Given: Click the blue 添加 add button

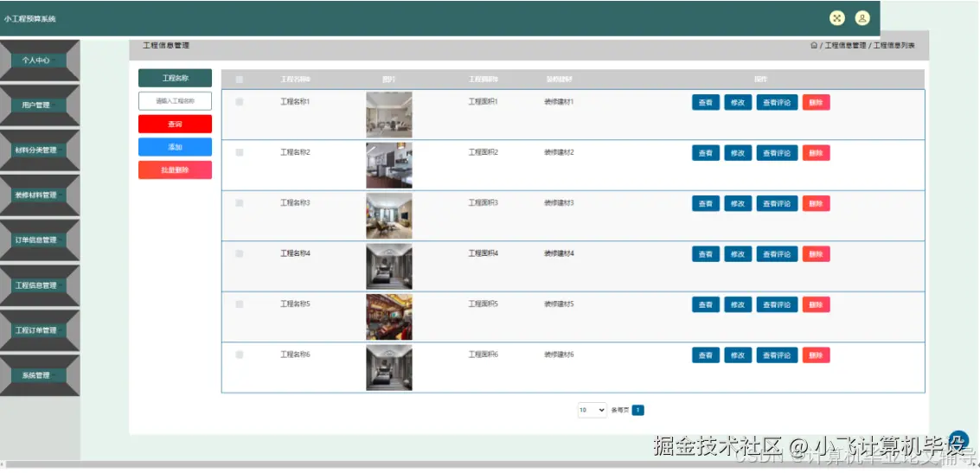Looking at the screenshot, I should (x=175, y=147).
